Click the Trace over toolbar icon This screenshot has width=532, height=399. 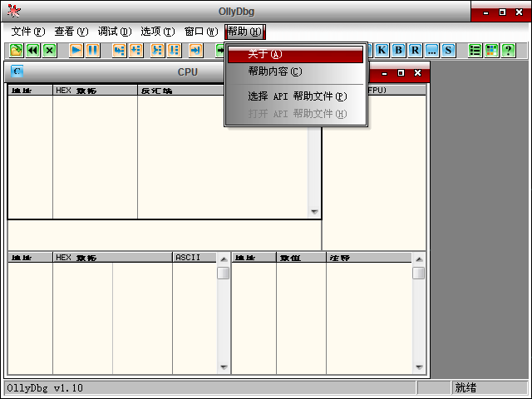174,51
